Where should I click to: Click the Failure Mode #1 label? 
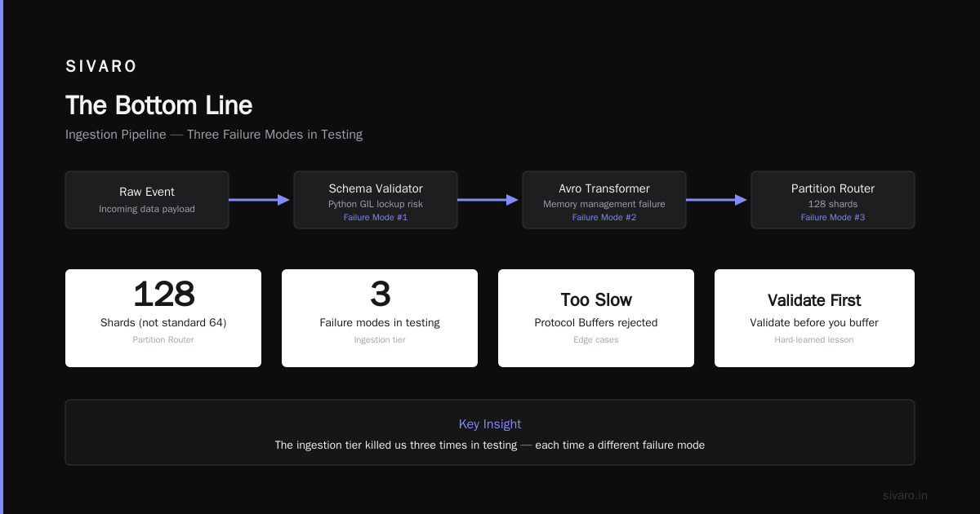click(376, 218)
